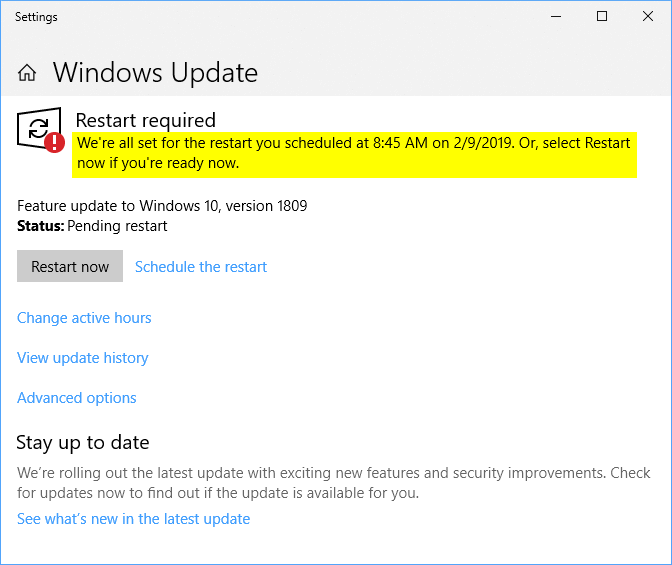Maximize the Settings window

pyautogui.click(x=602, y=16)
